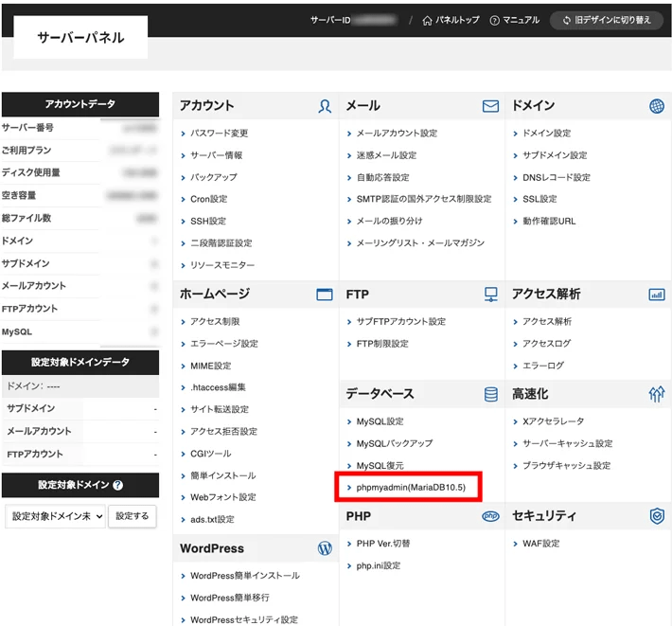The image size is (672, 626).
Task: Open マニュアル in the header
Action: (x=521, y=20)
